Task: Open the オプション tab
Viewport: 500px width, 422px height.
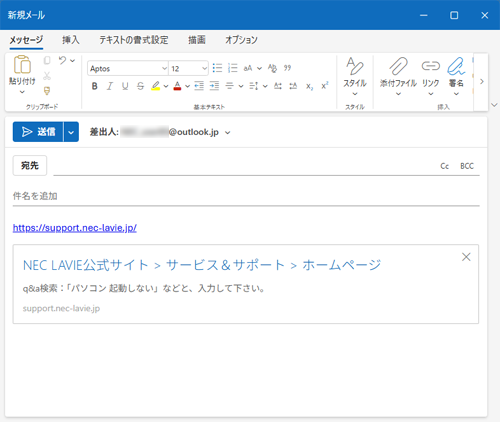Action: coord(241,40)
